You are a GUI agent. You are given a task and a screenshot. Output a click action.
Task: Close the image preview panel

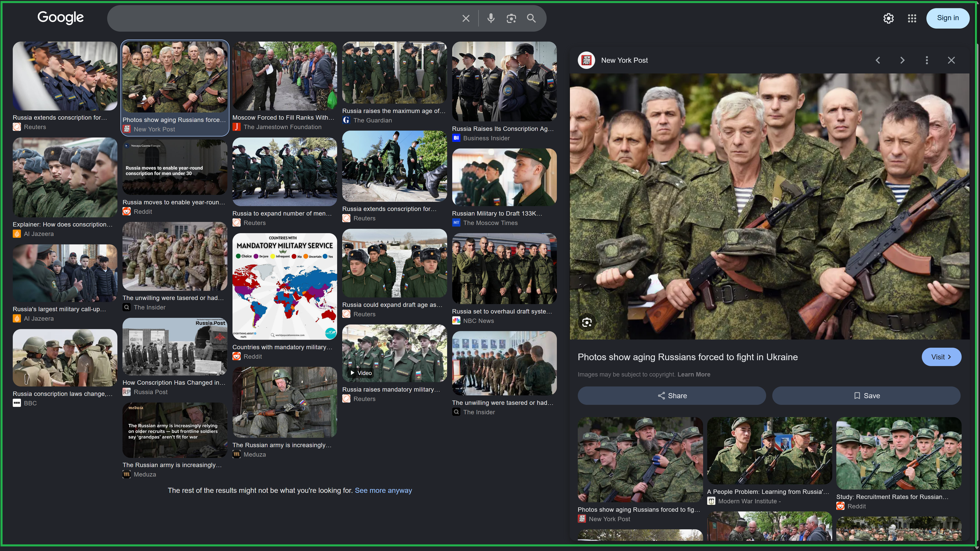tap(951, 60)
